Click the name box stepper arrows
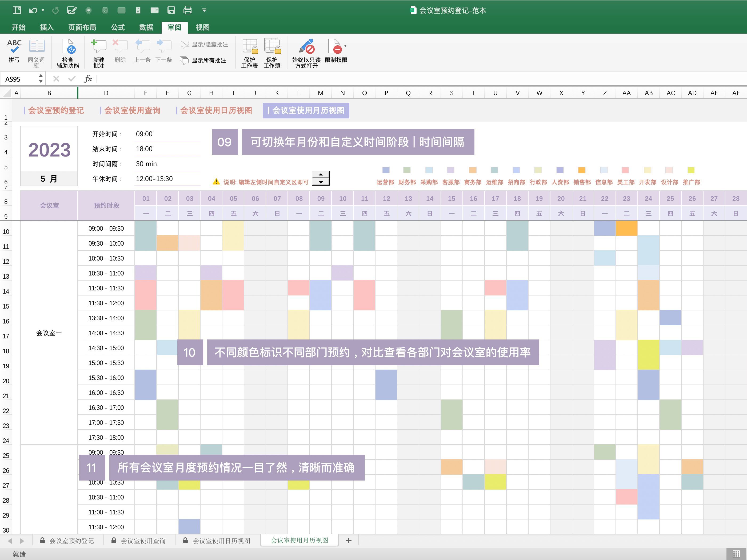Screen dimensions: 747x560 point(41,79)
